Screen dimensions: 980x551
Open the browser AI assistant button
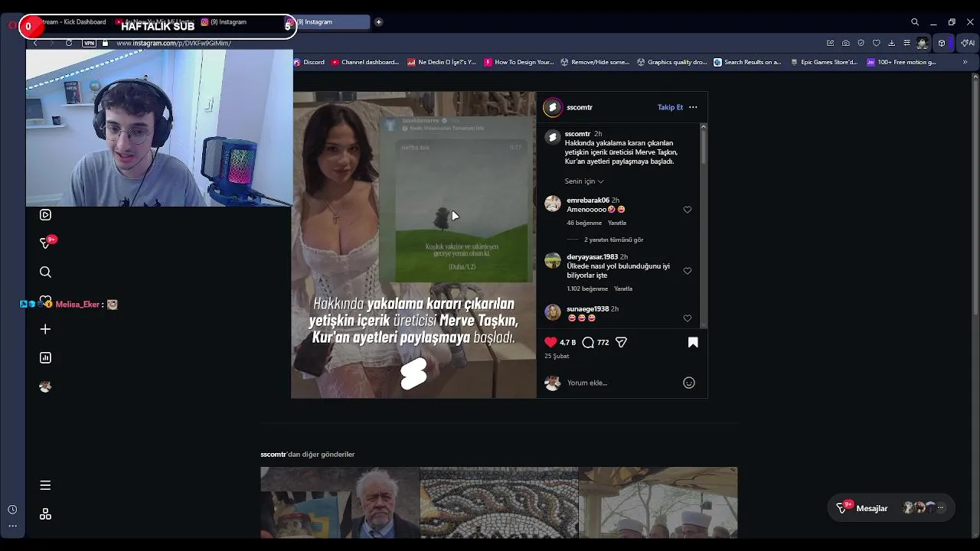(x=968, y=43)
